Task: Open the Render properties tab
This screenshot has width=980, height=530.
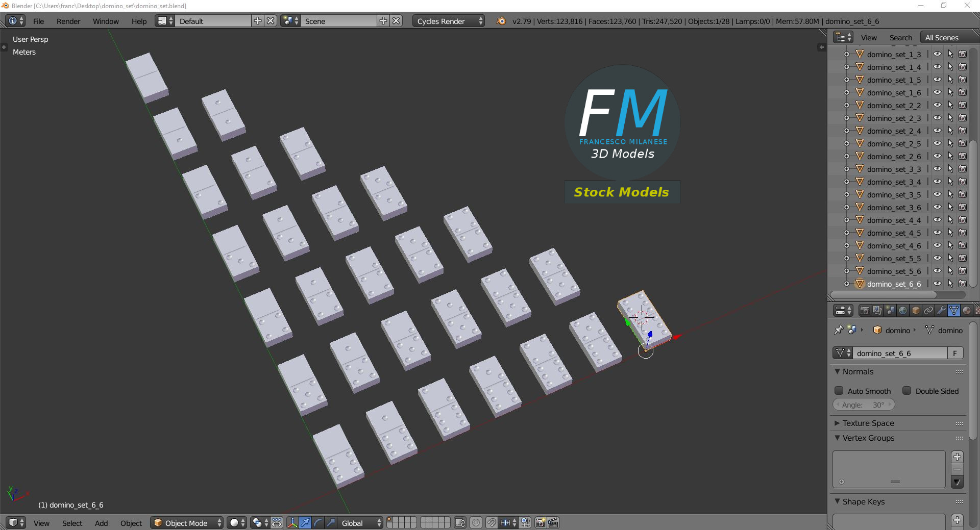Action: (865, 311)
